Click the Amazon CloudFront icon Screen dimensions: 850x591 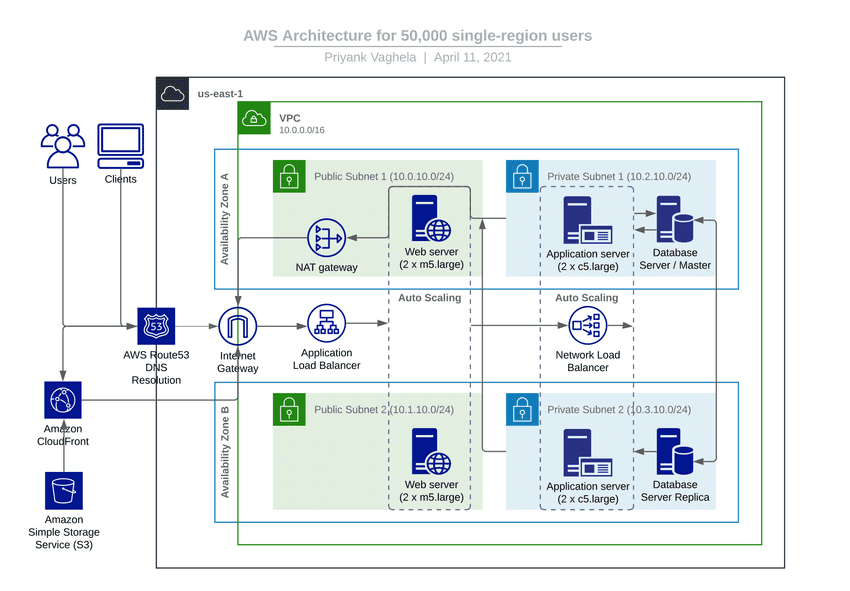(63, 400)
